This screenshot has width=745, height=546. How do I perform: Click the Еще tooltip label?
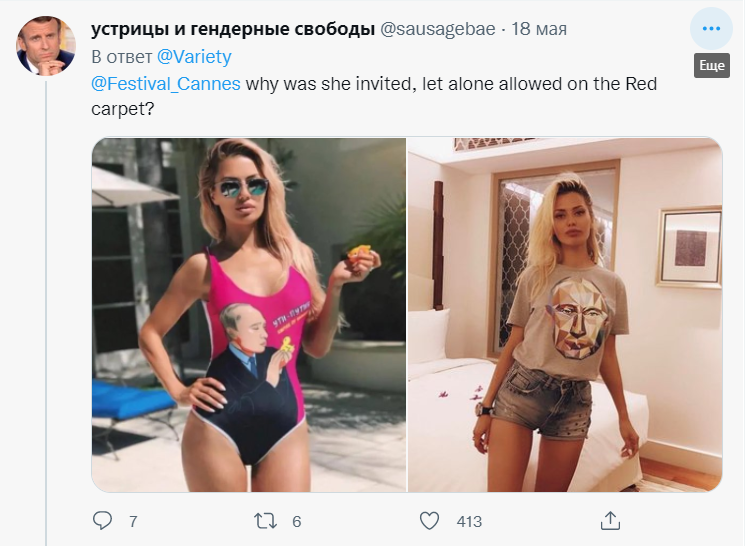coord(712,66)
